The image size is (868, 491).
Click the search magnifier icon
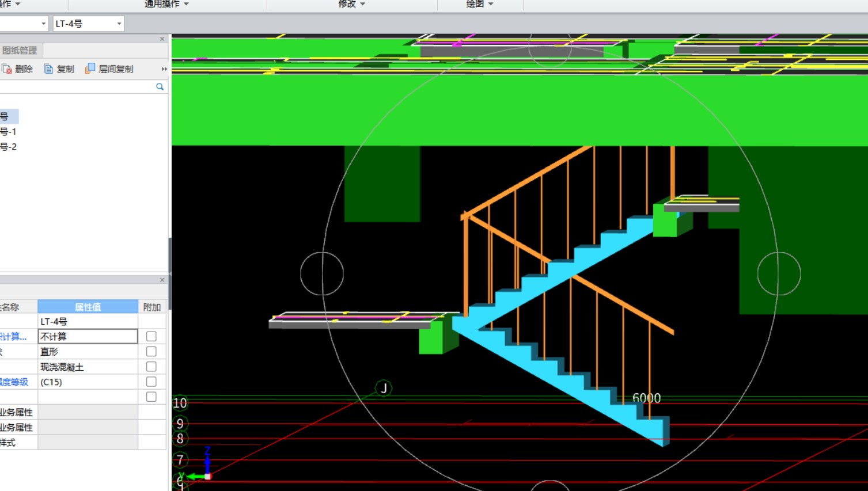point(160,86)
